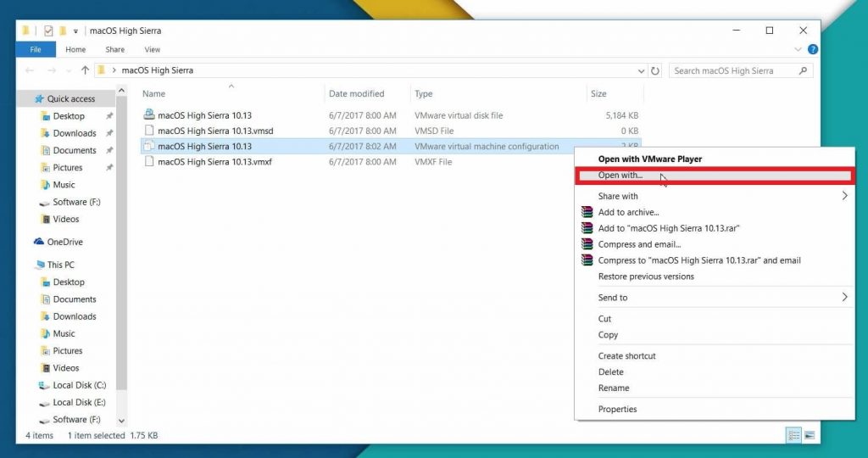Choose Restore previous versions
Viewport: 868px width, 458px height.
click(x=646, y=276)
